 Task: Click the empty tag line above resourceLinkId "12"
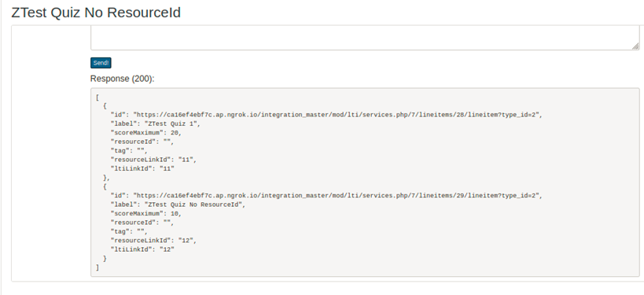(128, 231)
